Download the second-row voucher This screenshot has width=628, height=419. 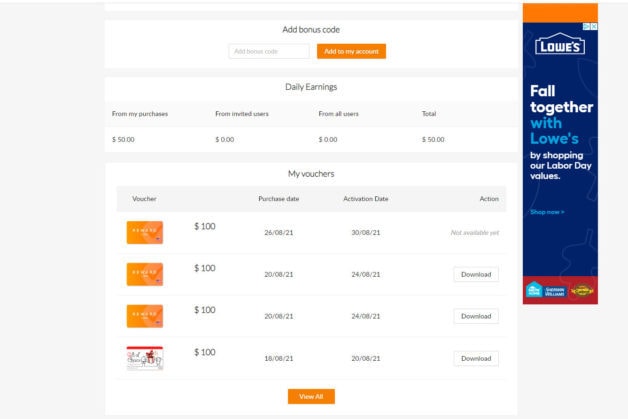pyautogui.click(x=476, y=274)
